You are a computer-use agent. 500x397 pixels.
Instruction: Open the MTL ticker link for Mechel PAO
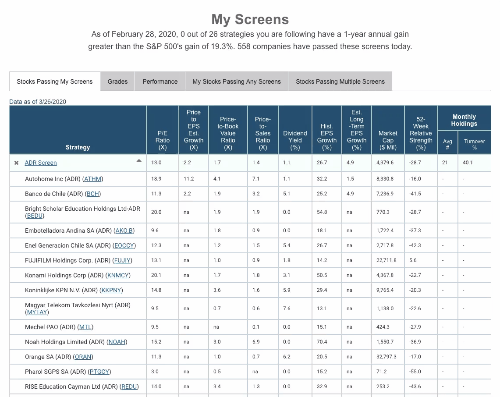[x=85, y=327]
